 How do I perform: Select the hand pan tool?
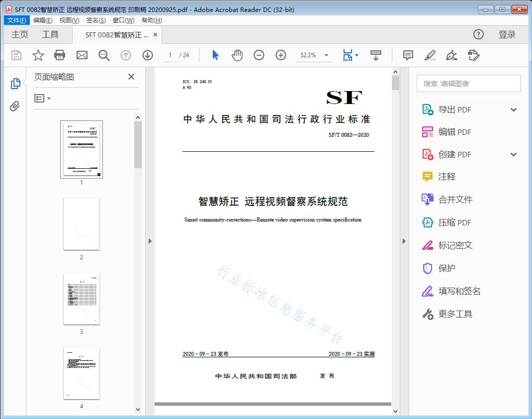pyautogui.click(x=237, y=55)
